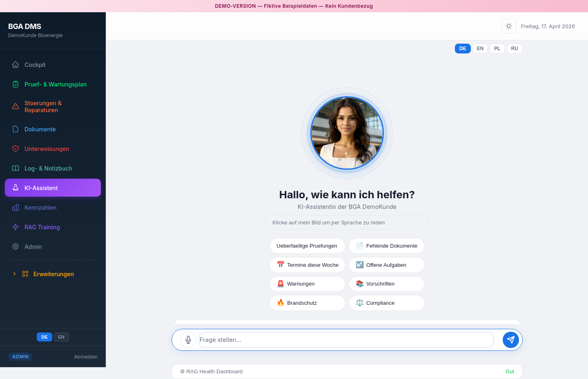Switch chat language to EN
The height and width of the screenshot is (379, 588).
click(x=480, y=48)
